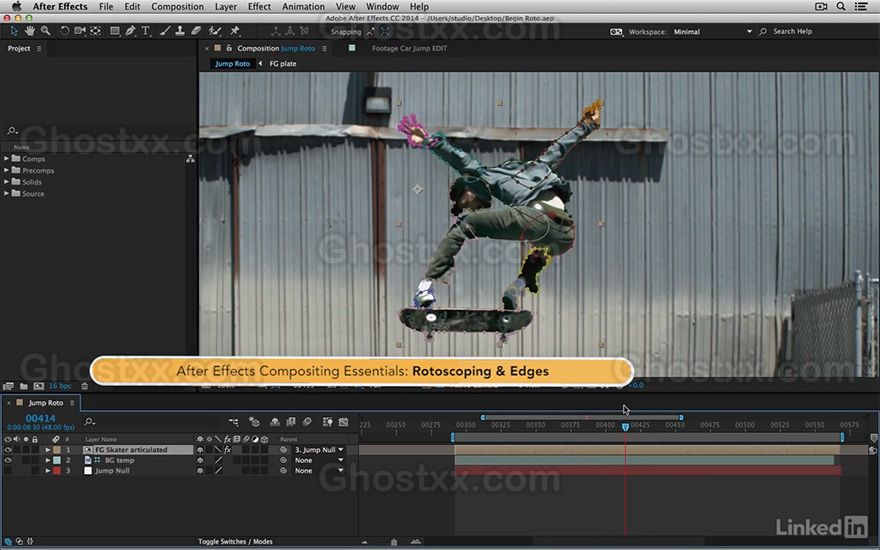880x550 pixels.
Task: Select the Pan Behind anchor point tool
Action: tap(95, 31)
